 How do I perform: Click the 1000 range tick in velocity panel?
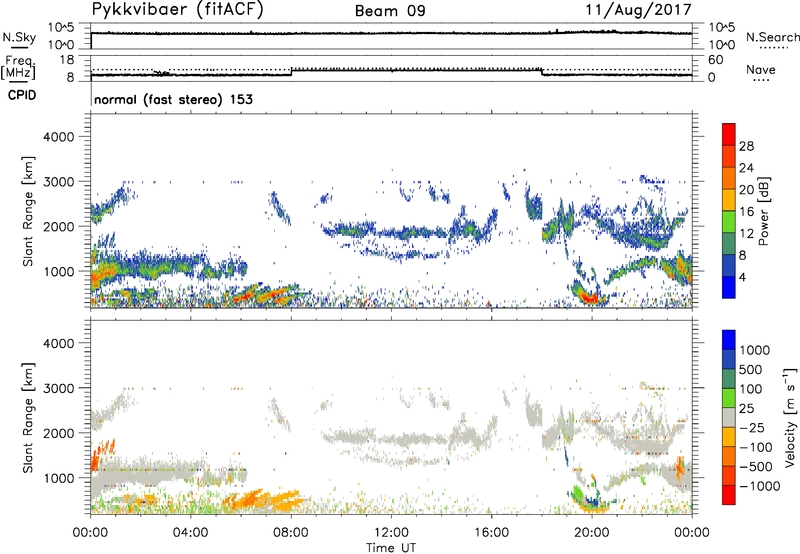[58, 478]
